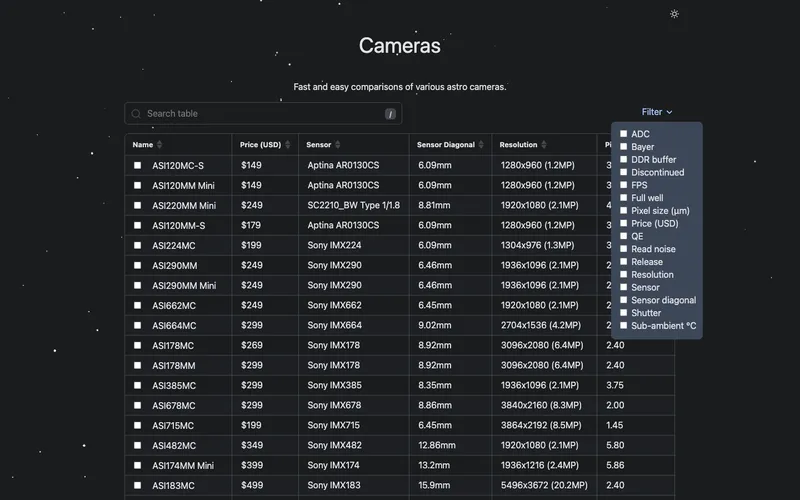800x500 pixels.
Task: Check the Bayer filter option
Action: (x=623, y=146)
